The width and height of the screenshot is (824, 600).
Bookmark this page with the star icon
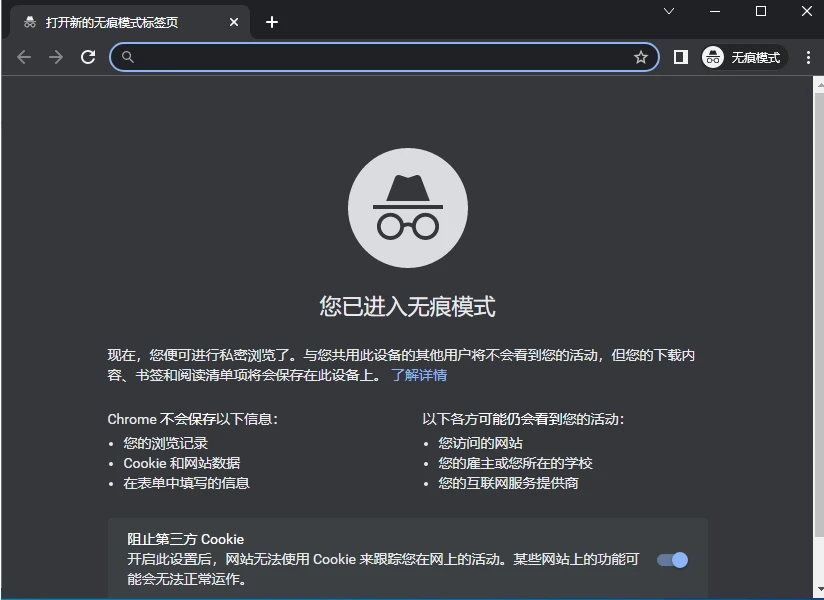click(641, 57)
